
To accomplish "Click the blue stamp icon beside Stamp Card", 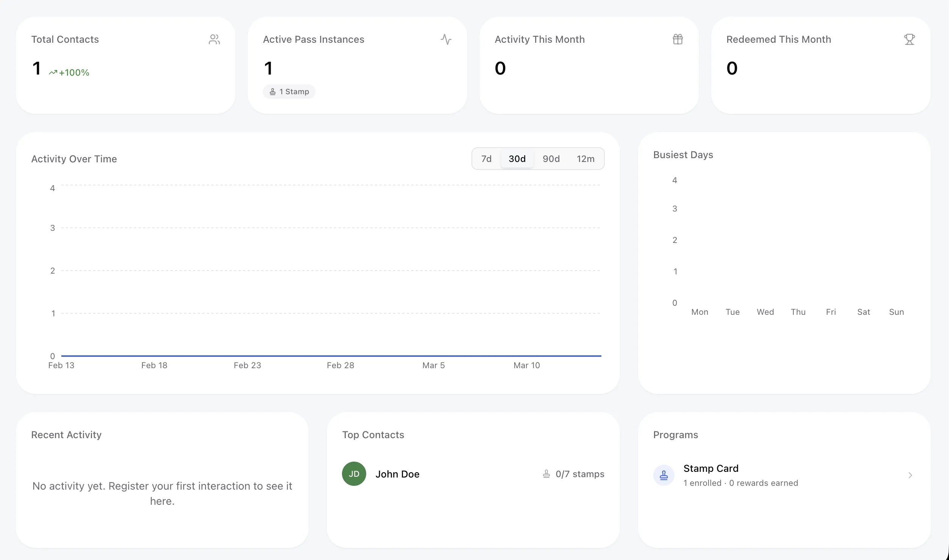I will 664,475.
